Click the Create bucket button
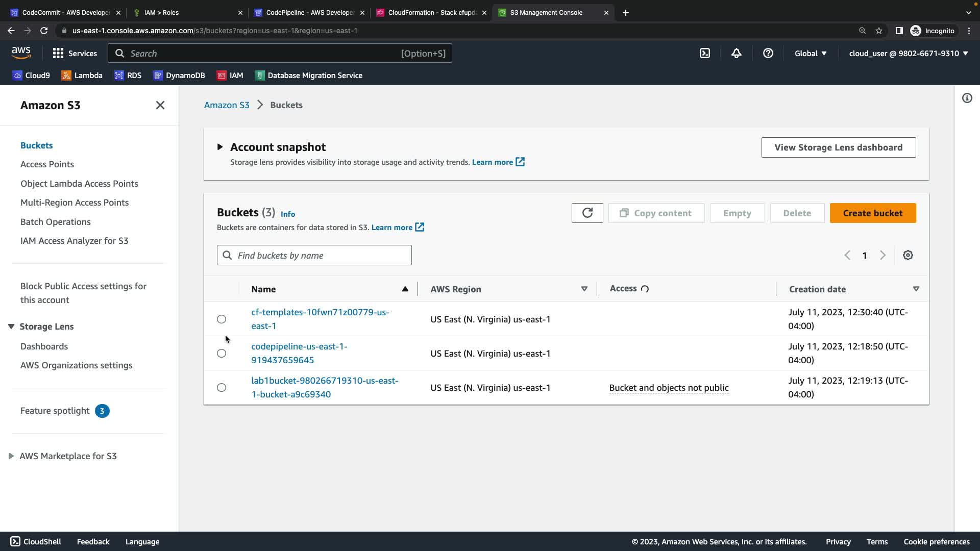The width and height of the screenshot is (980, 551). (872, 213)
